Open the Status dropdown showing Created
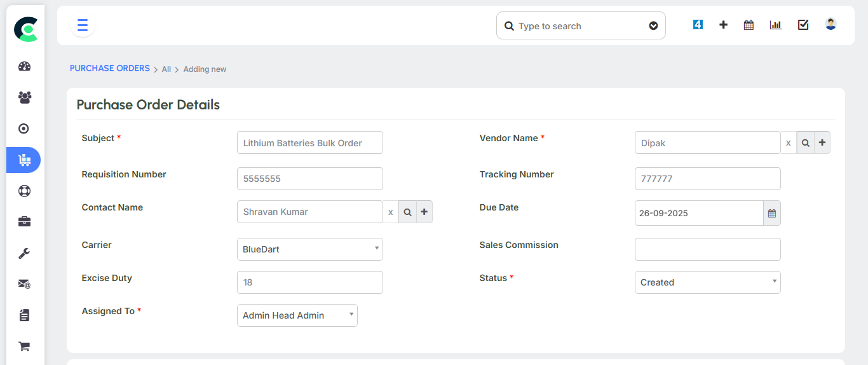The width and height of the screenshot is (868, 365). (x=708, y=282)
